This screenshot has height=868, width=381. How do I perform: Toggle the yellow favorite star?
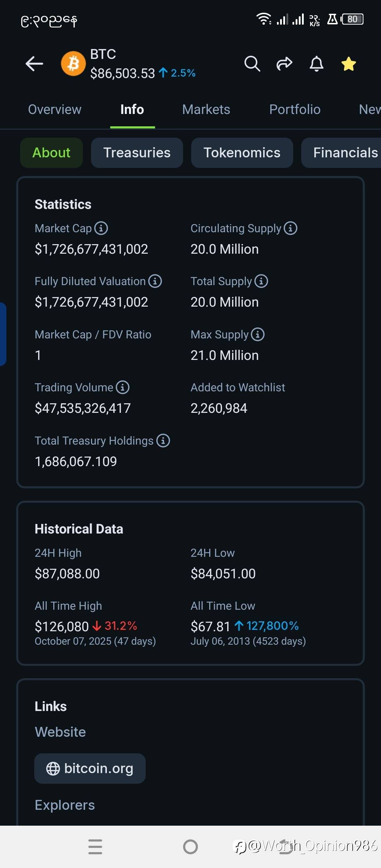[349, 64]
